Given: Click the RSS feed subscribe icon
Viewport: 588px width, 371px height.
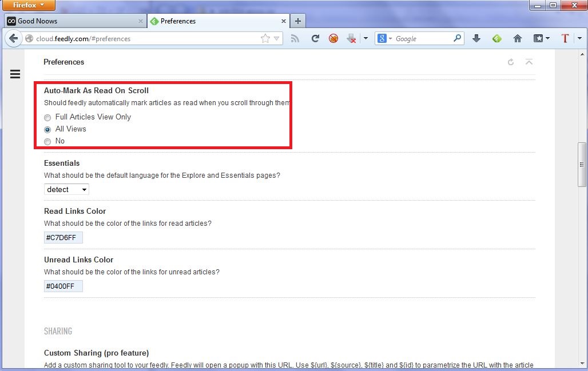Looking at the screenshot, I should (x=295, y=39).
